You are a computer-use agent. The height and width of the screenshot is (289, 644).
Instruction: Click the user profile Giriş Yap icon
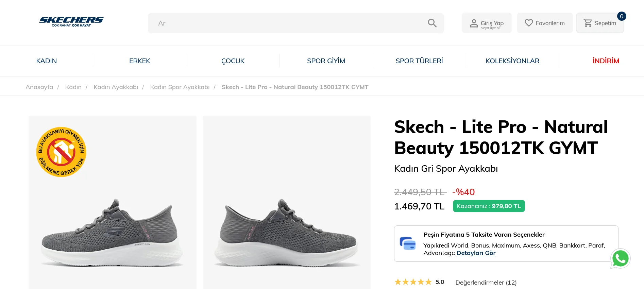[474, 23]
